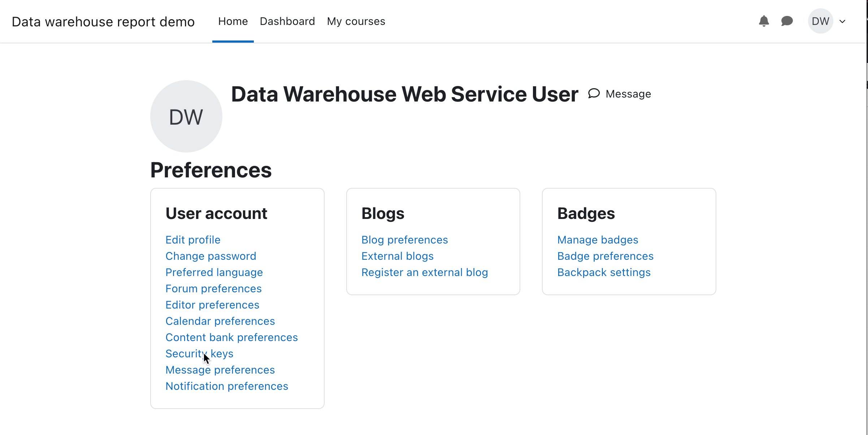Expand the user menu chevron arrow

coord(842,22)
